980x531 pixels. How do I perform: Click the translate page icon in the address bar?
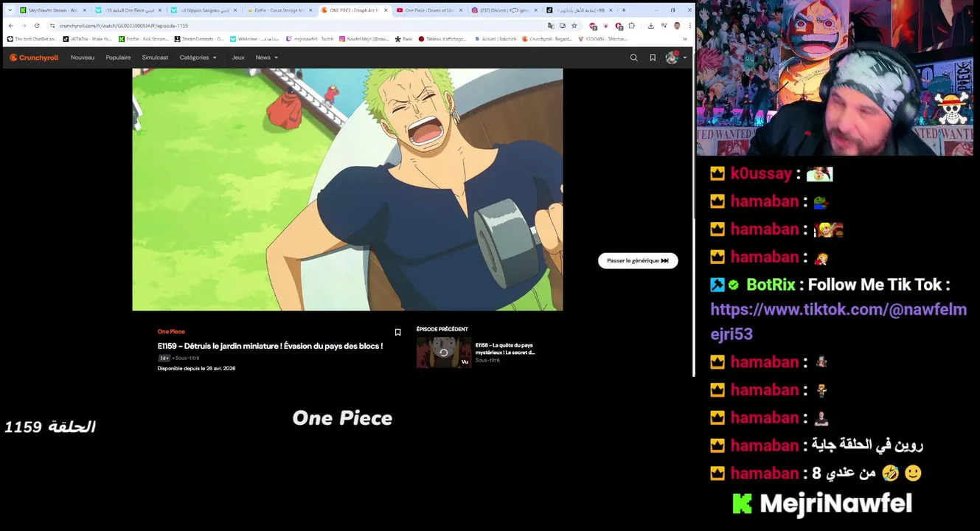coord(551,26)
